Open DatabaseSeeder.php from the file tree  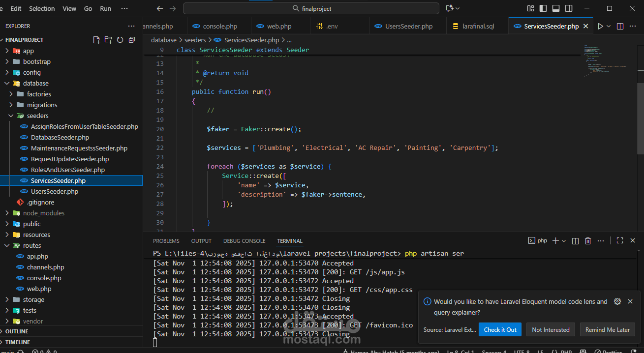click(x=60, y=137)
